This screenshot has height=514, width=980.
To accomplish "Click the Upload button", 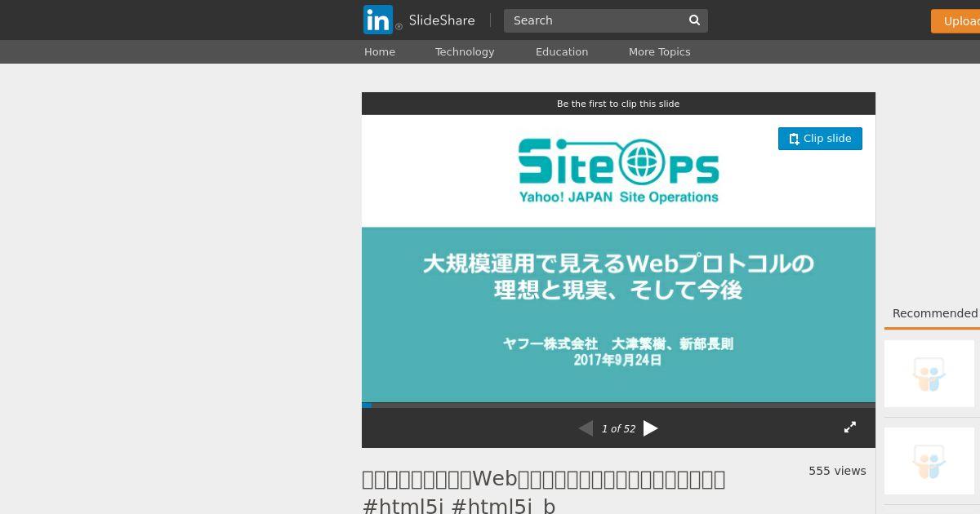I will (956, 21).
